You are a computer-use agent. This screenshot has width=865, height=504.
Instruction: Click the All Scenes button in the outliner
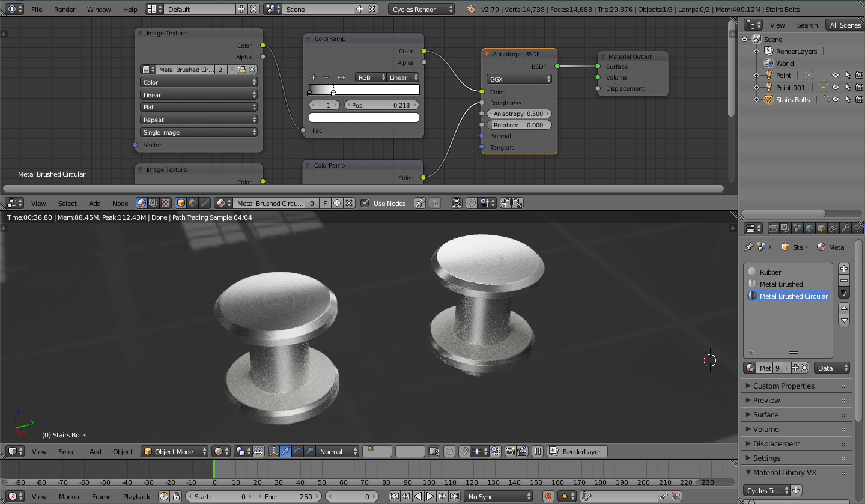[x=845, y=25]
